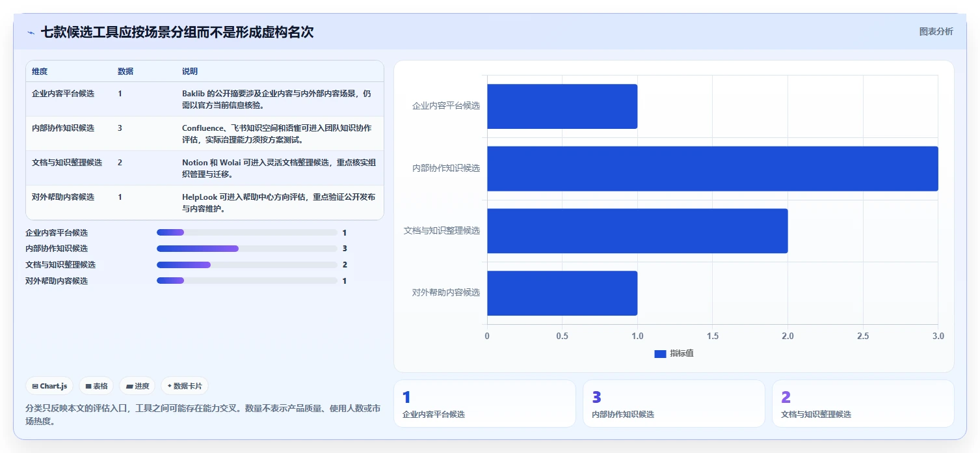Click the data card showing 3 内部协作知识候选
The image size is (980, 453).
pos(674,404)
